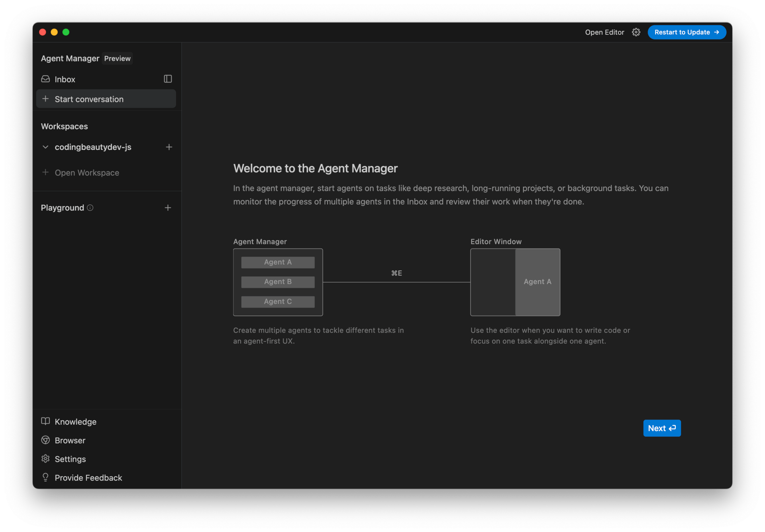
Task: Click the Preview badge beside Agent Manager
Action: click(117, 59)
